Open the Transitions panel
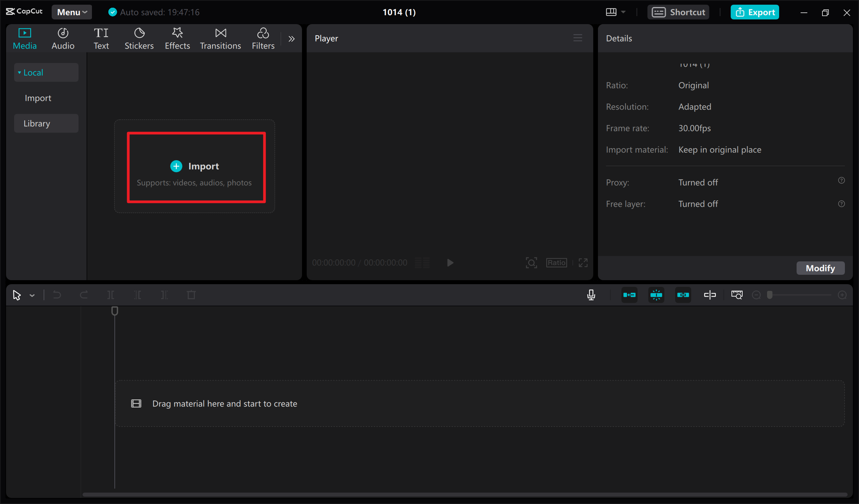 coord(220,38)
